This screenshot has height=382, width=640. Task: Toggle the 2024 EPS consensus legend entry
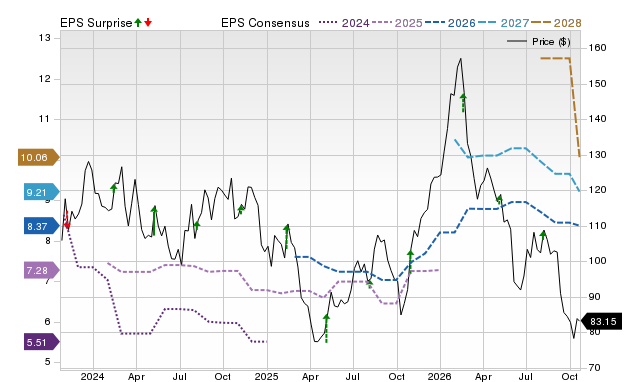click(x=344, y=23)
